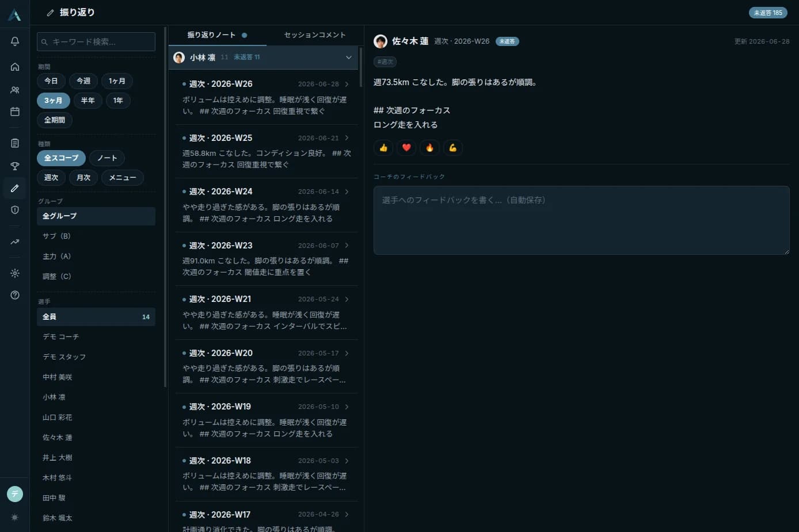The height and width of the screenshot is (532, 799).
Task: Open 週次 2026-W23 note chevron
Action: [x=347, y=246]
